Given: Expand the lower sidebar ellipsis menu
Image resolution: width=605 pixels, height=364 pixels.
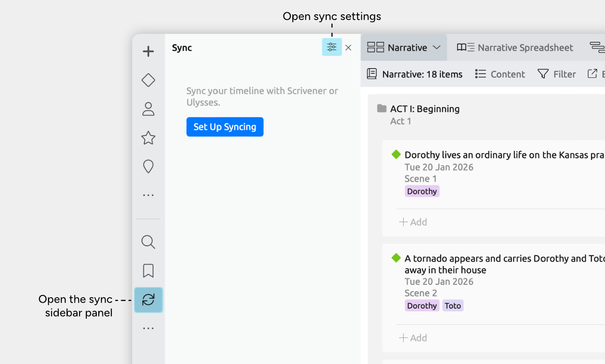Looking at the screenshot, I should click(148, 328).
